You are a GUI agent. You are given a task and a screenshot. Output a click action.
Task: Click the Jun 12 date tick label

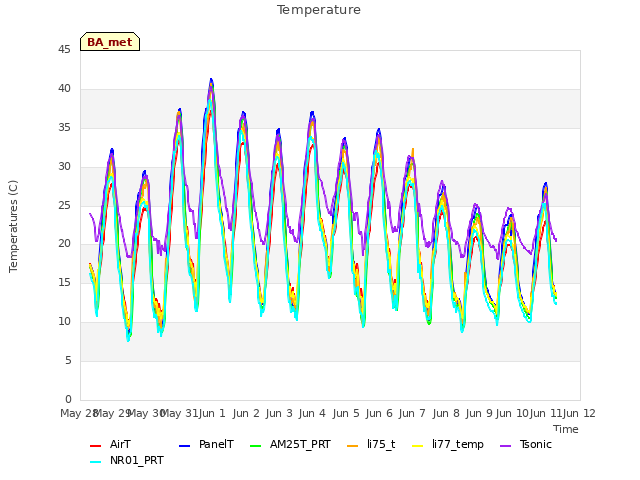click(x=580, y=413)
